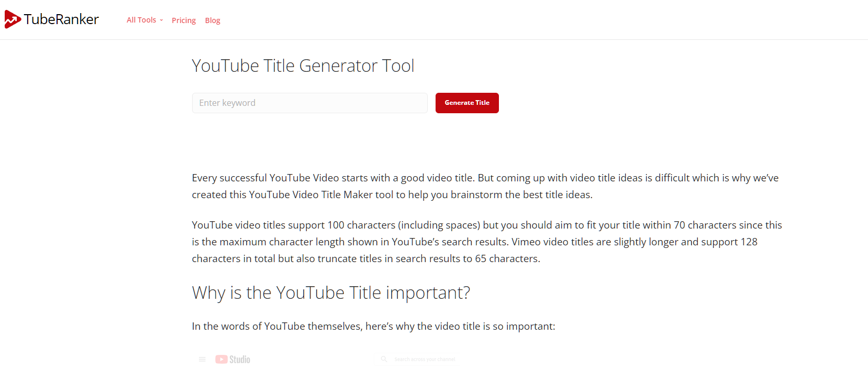
Task: Click the YouTube Title Generator Tool heading
Action: coord(303,66)
